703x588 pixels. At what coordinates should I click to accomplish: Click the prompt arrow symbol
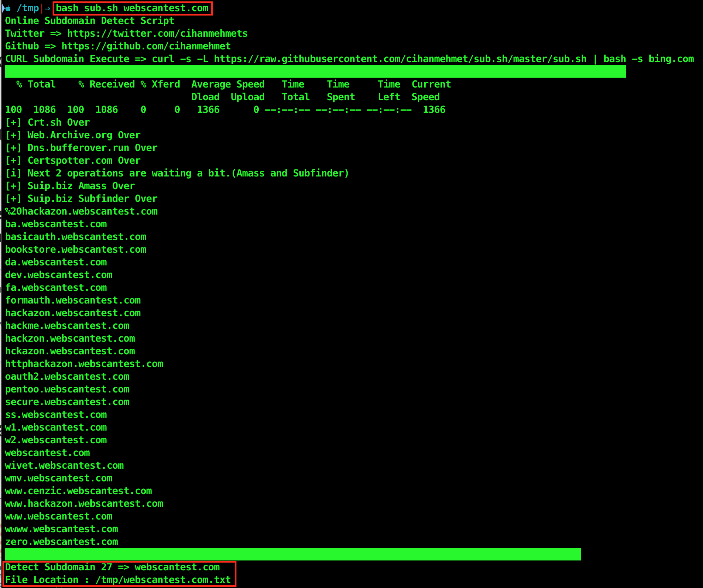pyautogui.click(x=47, y=8)
